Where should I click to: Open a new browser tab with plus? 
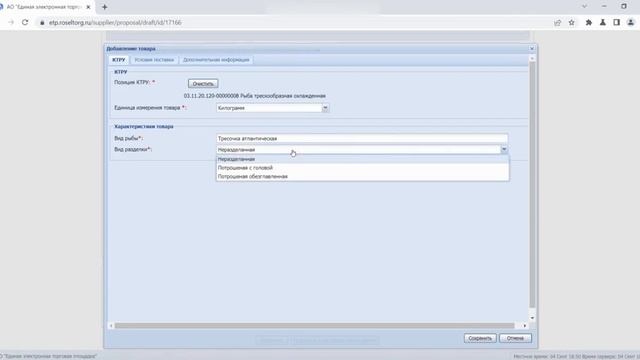104,7
